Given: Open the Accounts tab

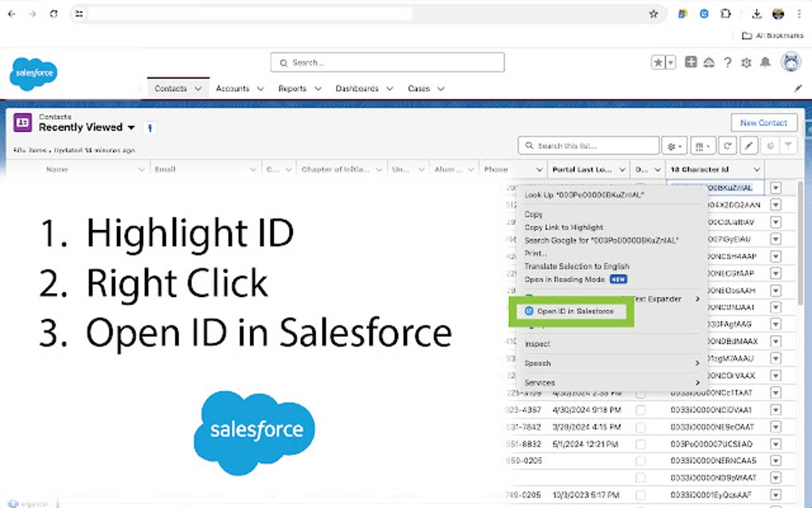Looking at the screenshot, I should [x=232, y=88].
